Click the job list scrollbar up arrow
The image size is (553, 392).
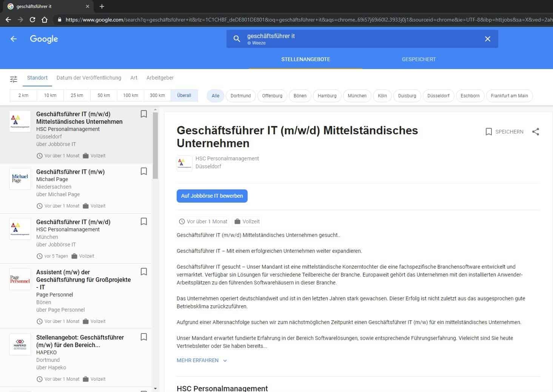click(156, 110)
